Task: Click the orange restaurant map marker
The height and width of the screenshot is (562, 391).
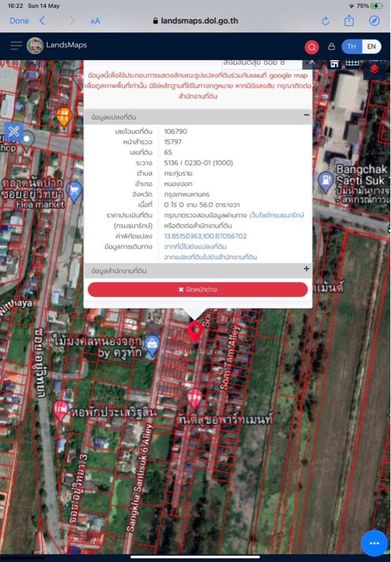Action: click(64, 117)
